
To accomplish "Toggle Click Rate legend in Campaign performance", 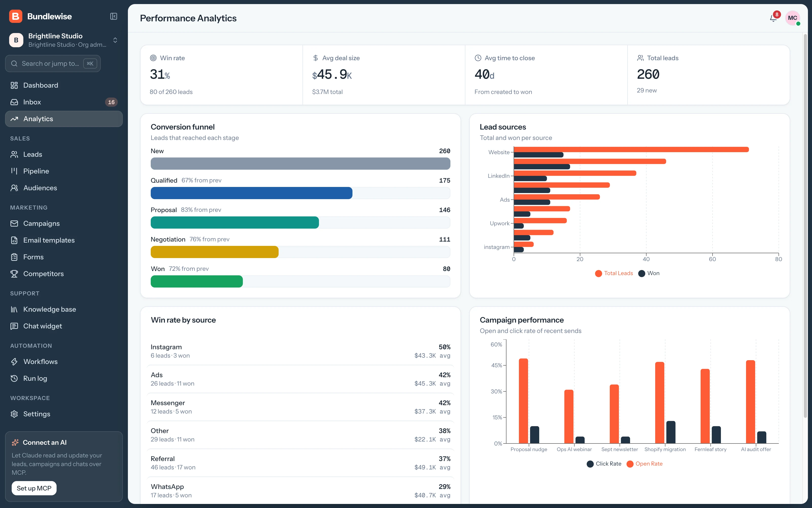I will tap(604, 464).
